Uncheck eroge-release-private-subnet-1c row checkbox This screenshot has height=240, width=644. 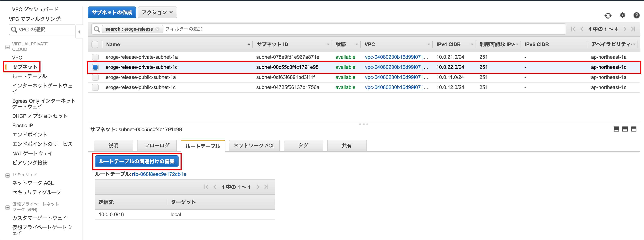(x=95, y=67)
